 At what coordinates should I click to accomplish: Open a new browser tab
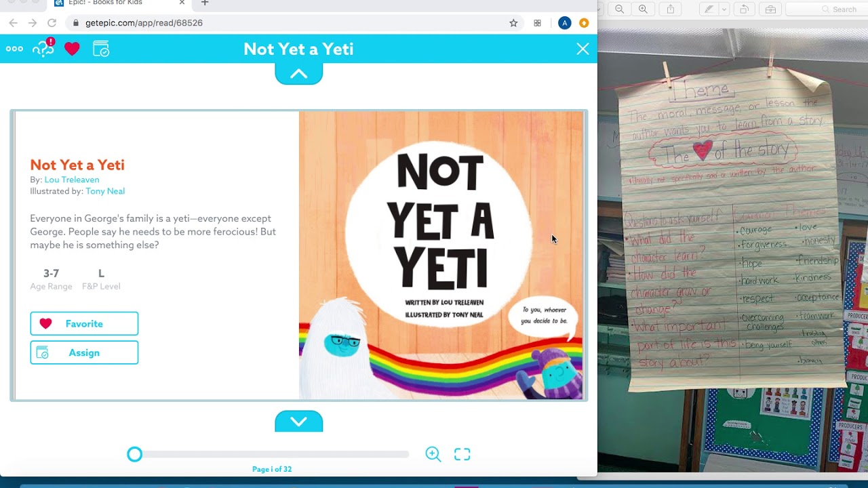coord(205,3)
